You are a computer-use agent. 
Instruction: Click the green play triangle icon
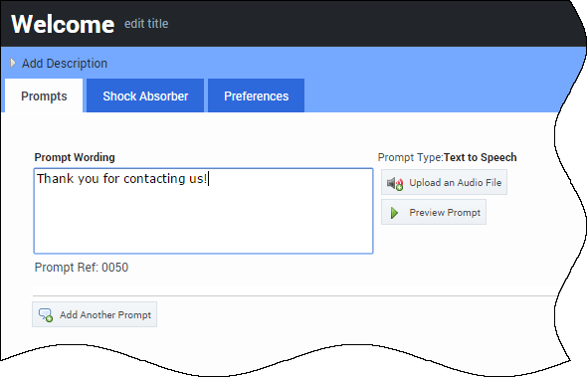[x=394, y=213]
